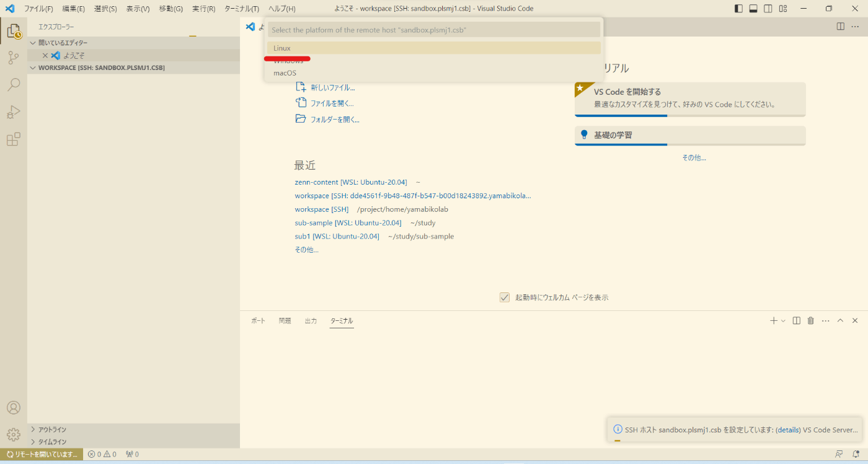Open the 移動(G) menu

click(170, 9)
